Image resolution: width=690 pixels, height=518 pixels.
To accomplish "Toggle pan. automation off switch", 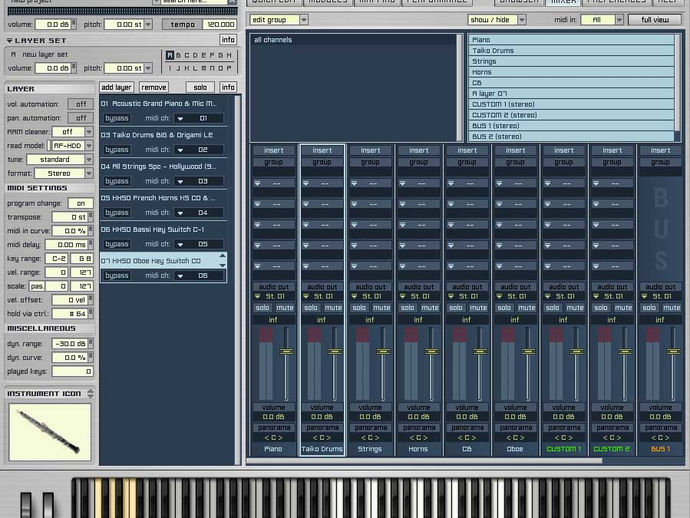I will [x=81, y=118].
